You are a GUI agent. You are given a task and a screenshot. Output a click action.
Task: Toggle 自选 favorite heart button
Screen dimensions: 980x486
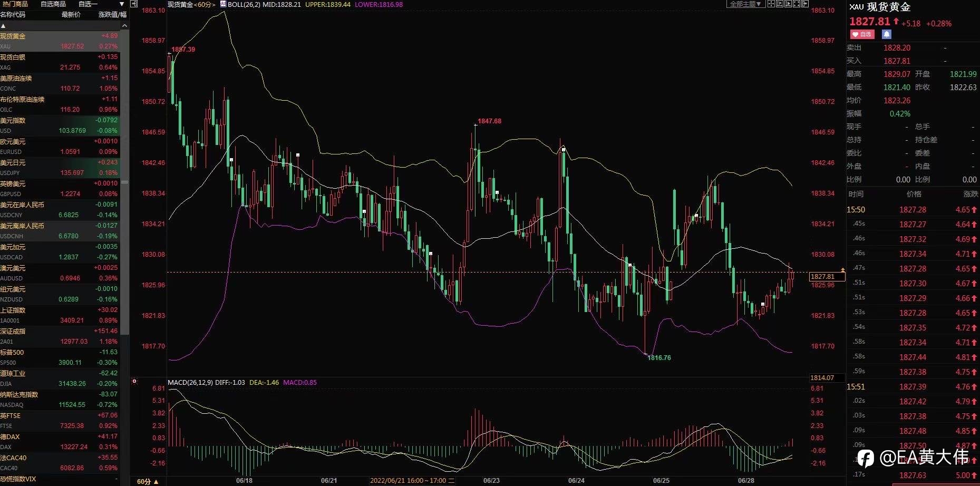click(x=862, y=34)
